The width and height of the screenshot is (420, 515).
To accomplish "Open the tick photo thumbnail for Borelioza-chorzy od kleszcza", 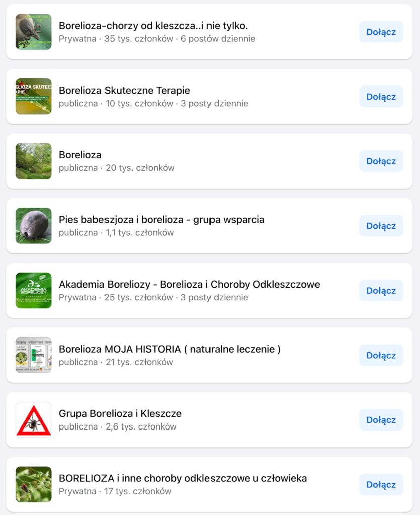I will [34, 32].
